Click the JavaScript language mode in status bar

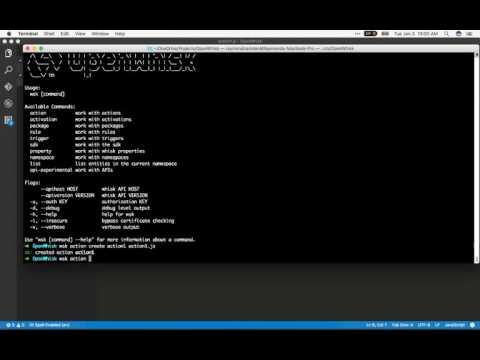[455, 325]
